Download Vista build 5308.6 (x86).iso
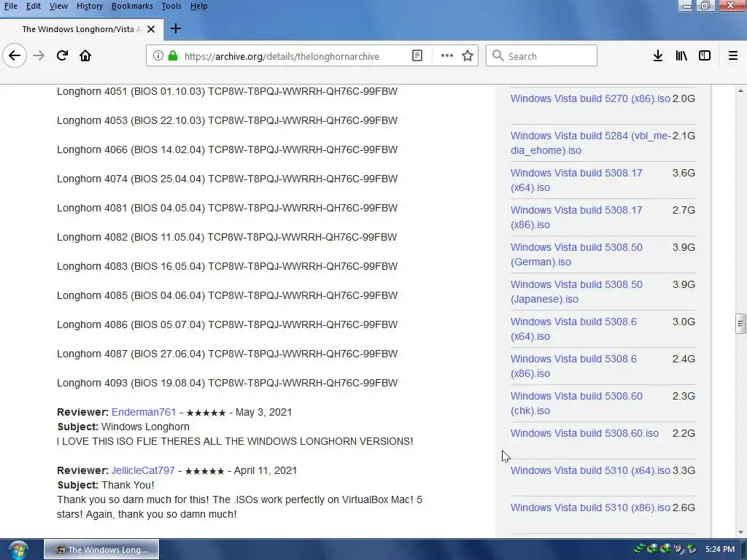Screen dimensions: 747x560 point(573,366)
